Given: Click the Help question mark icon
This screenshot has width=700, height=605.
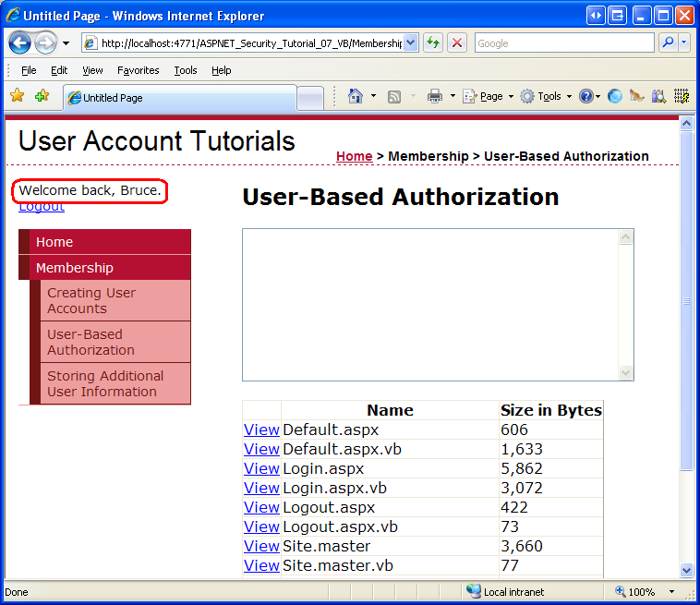Looking at the screenshot, I should coord(585,96).
